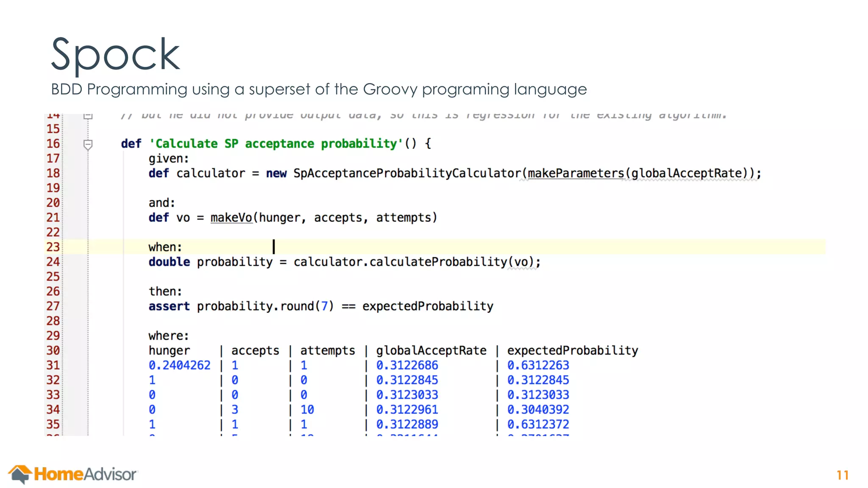Click hunger value 0.2404262
Image resolution: width=868 pixels, height=488 pixels.
179,365
